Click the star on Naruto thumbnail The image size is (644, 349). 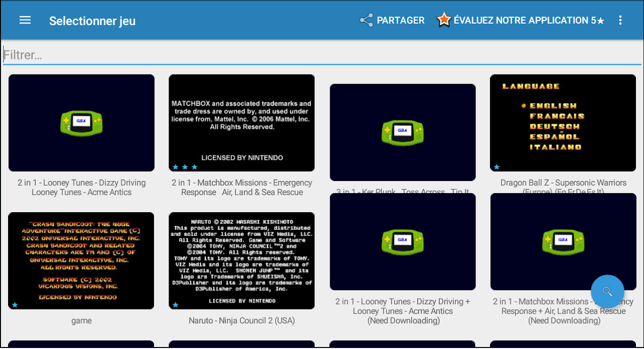pos(175,305)
